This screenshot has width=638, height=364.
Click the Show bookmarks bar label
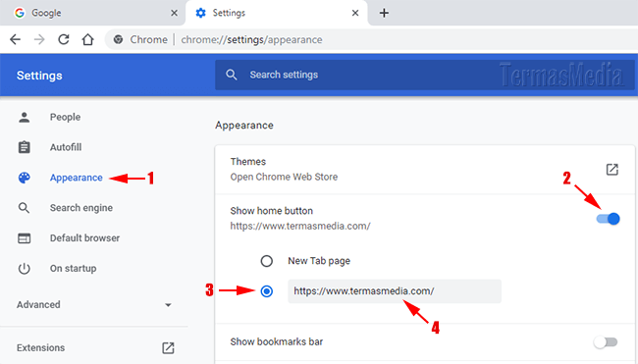pyautogui.click(x=277, y=342)
